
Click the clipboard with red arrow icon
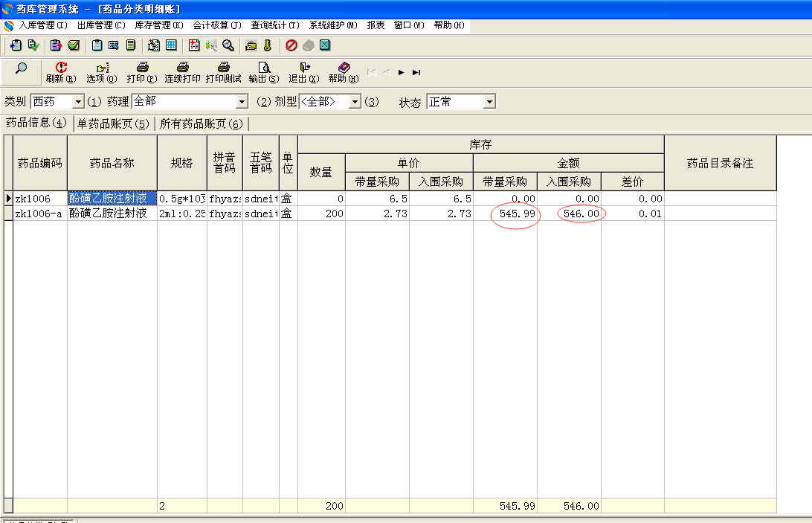pos(56,45)
